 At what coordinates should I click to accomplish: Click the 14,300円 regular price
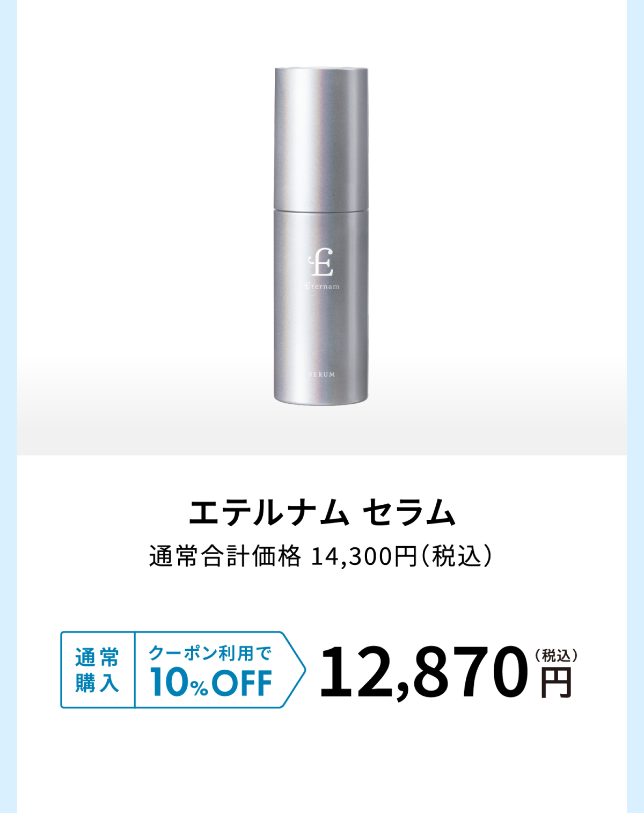364,556
